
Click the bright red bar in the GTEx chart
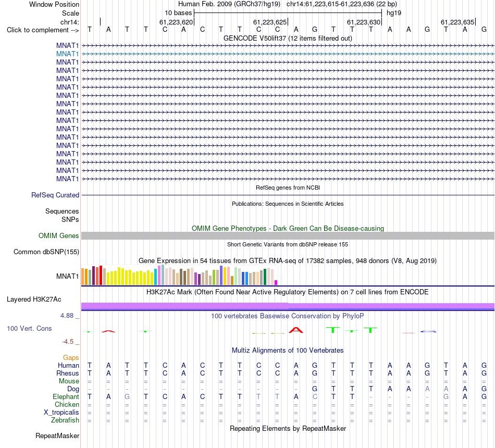coord(101,275)
